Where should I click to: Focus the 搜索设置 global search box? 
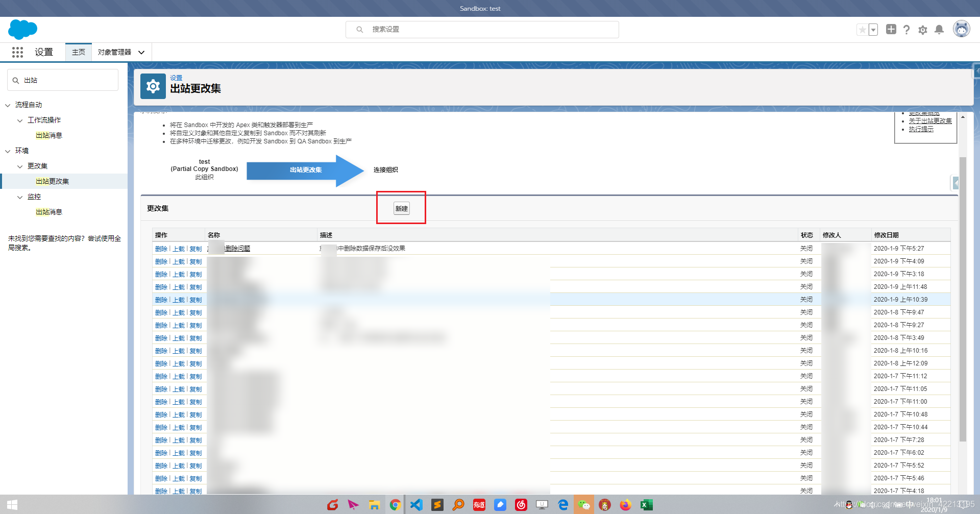coord(482,30)
